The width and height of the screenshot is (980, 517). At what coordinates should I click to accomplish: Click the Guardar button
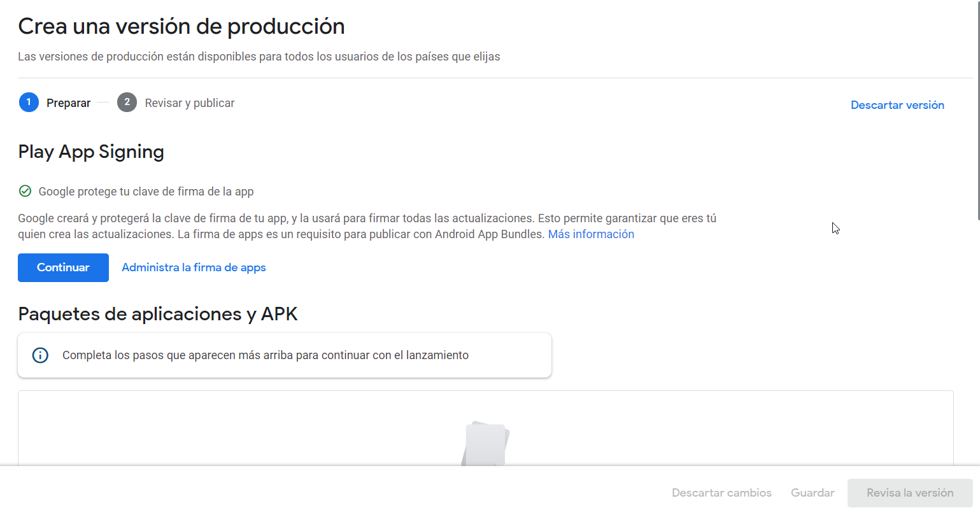[x=813, y=493]
